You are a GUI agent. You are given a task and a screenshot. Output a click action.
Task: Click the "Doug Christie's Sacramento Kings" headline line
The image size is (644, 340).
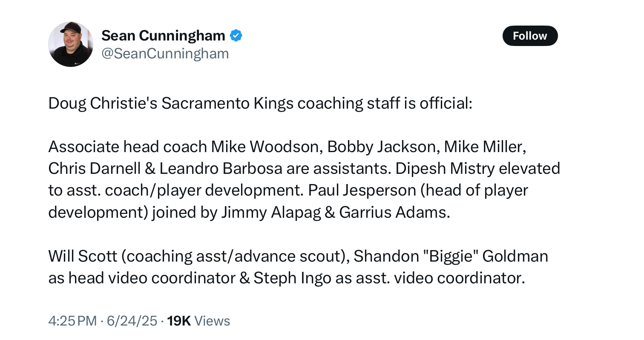[x=260, y=104]
